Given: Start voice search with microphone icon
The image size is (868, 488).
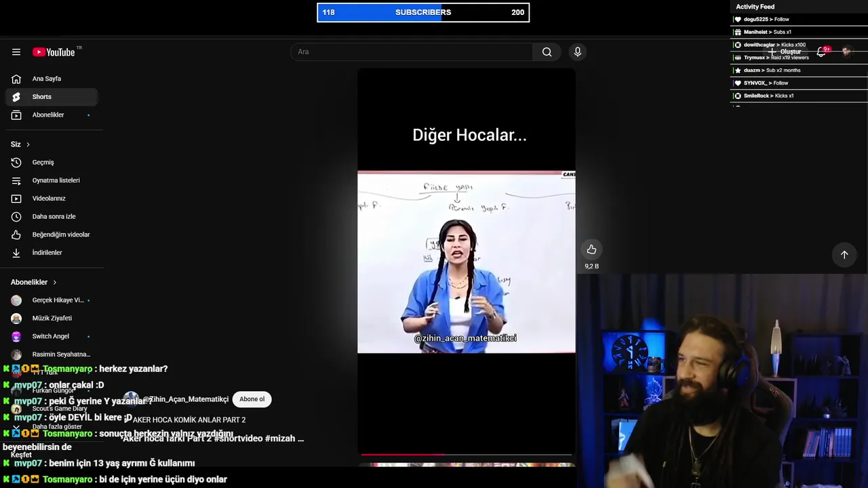Looking at the screenshot, I should point(578,52).
